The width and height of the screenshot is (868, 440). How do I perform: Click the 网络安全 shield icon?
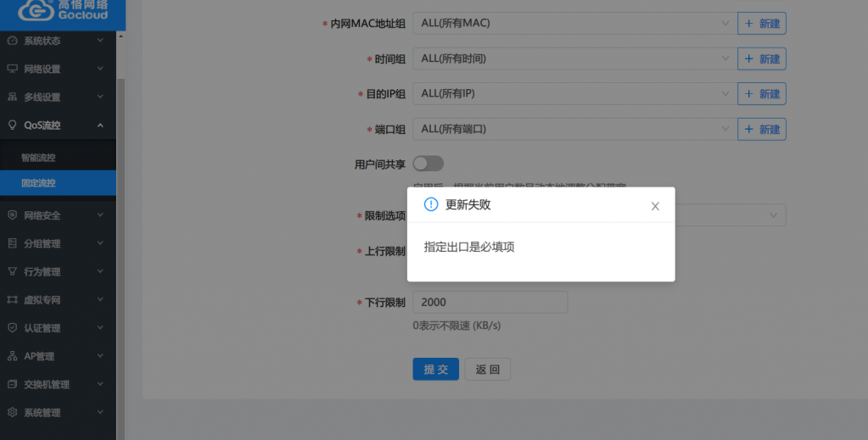[12, 215]
